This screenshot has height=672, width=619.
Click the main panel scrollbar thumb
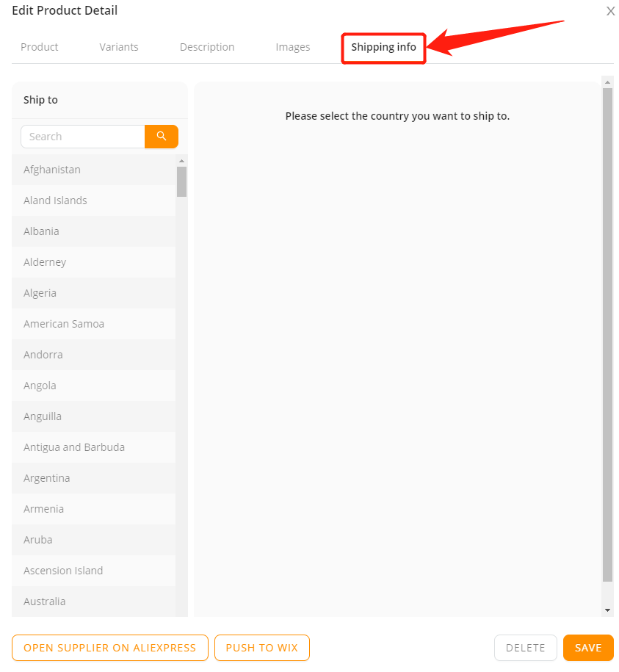607,335
